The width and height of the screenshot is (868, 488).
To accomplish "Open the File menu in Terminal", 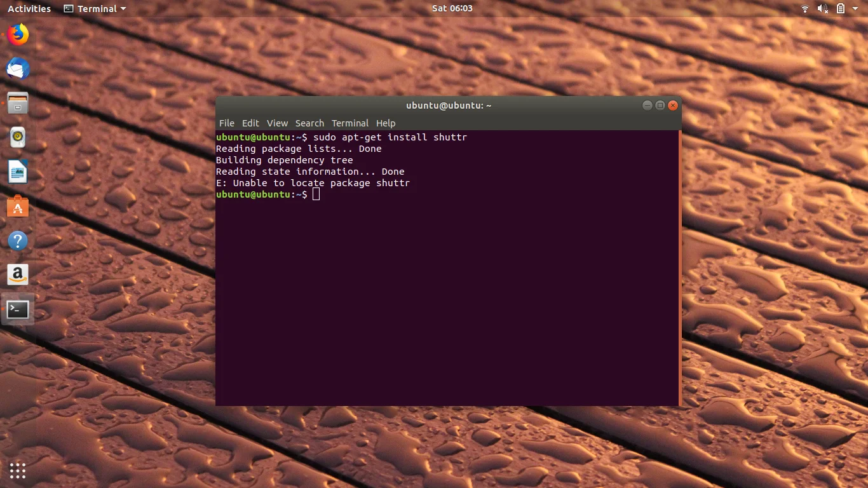I will point(227,123).
